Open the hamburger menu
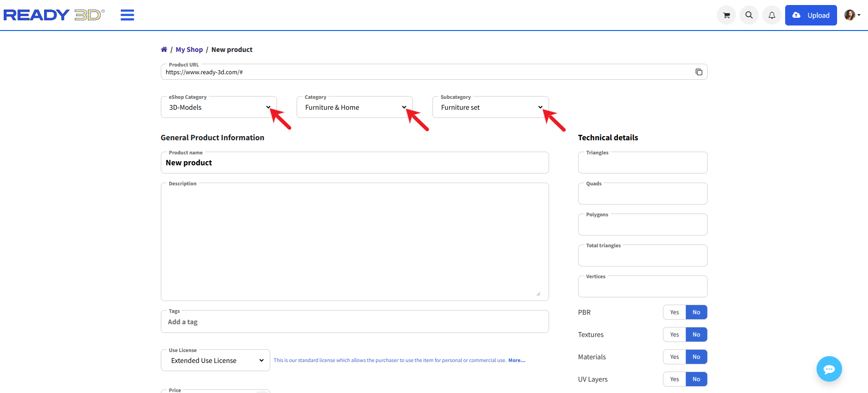The width and height of the screenshot is (868, 393). (x=127, y=15)
